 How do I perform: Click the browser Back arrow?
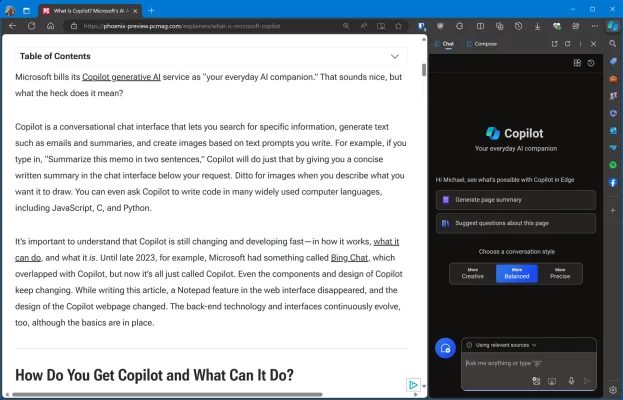(12, 26)
